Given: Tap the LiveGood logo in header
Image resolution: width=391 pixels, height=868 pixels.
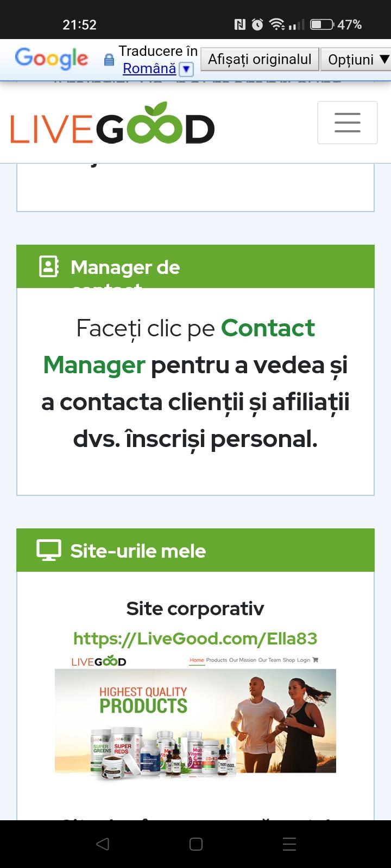Looking at the screenshot, I should click(112, 124).
